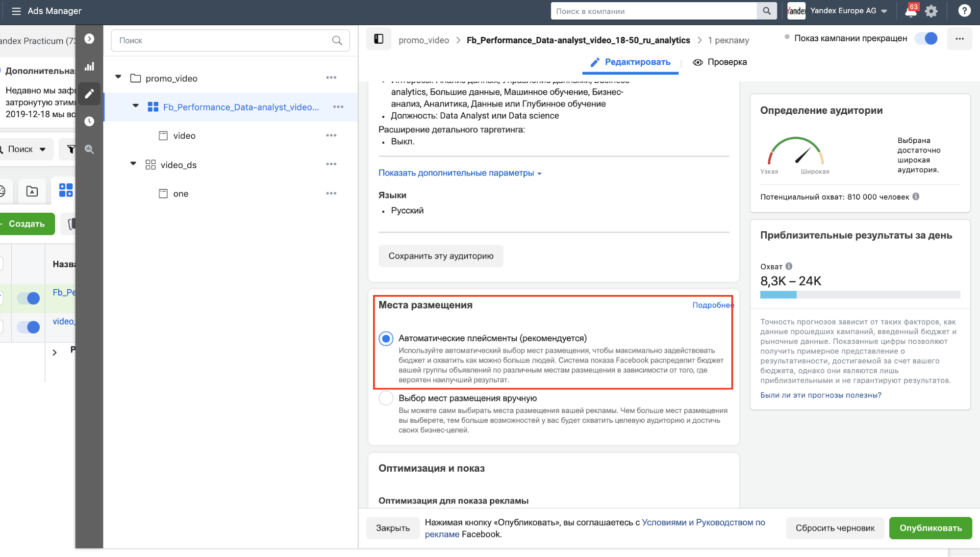Open the Charts panel icon in sidebar

point(89,67)
